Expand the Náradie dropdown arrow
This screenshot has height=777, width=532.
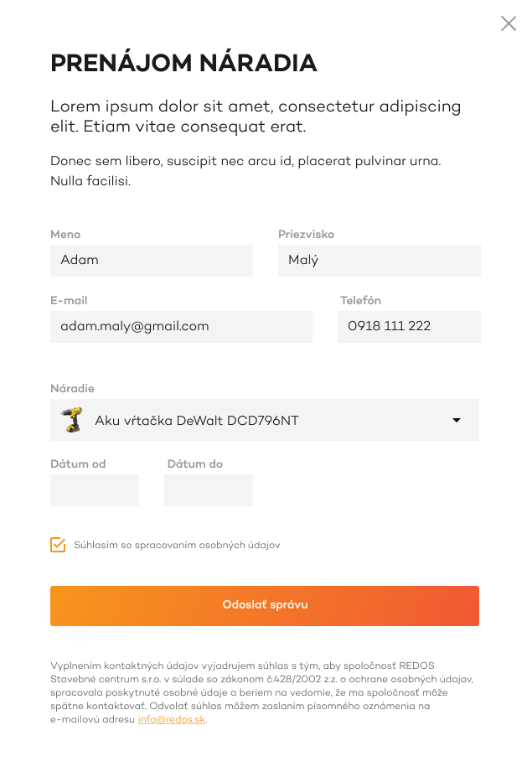(x=457, y=420)
